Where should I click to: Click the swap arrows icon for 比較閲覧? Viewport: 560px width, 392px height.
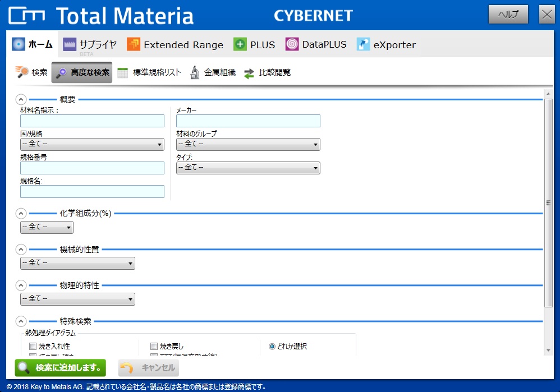point(249,73)
